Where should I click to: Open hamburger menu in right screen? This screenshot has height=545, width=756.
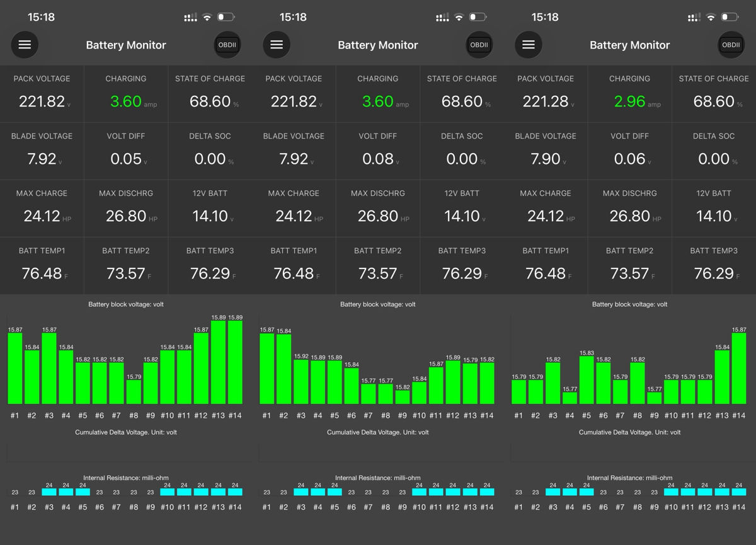tap(529, 45)
